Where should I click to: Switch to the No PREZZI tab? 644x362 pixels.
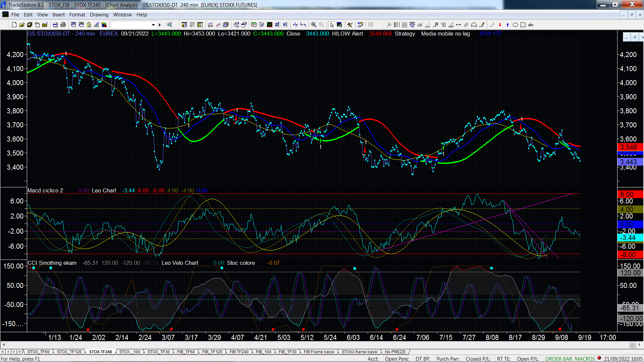[395, 352]
